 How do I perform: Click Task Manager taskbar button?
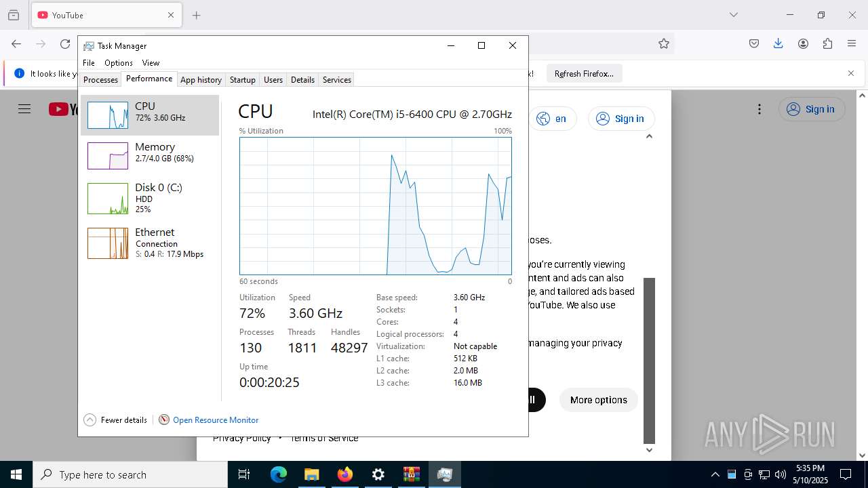tap(444, 474)
